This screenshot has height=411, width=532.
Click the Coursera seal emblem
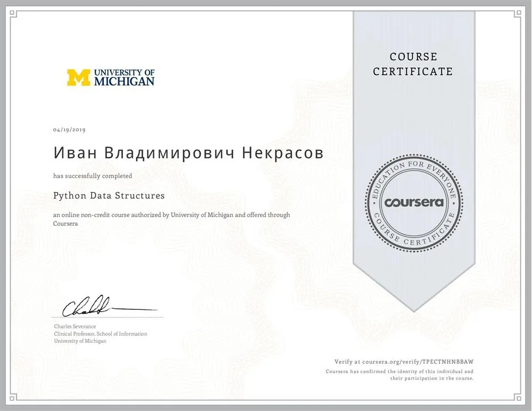click(x=414, y=203)
